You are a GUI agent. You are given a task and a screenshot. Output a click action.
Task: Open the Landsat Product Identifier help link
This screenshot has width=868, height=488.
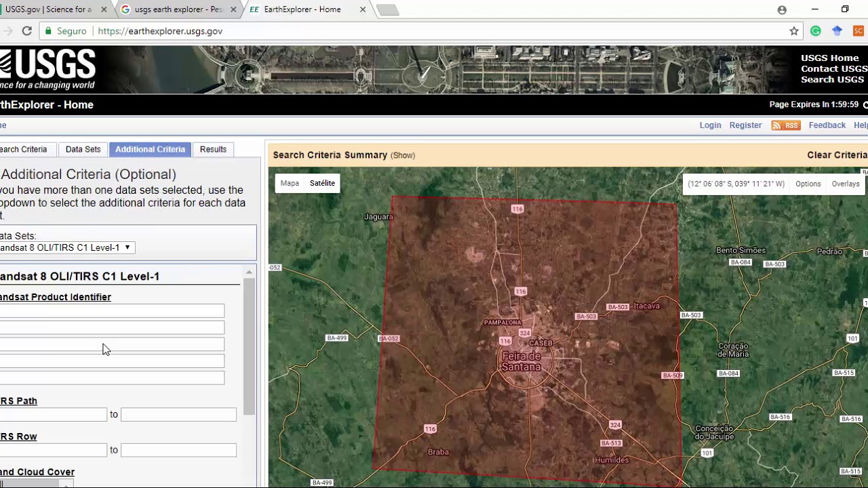[56, 297]
